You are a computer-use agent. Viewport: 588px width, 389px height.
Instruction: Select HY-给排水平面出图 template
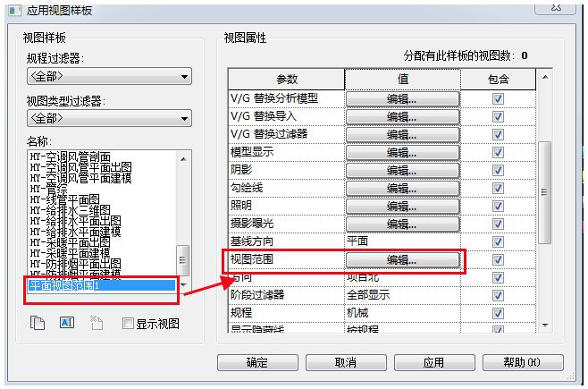(75, 221)
